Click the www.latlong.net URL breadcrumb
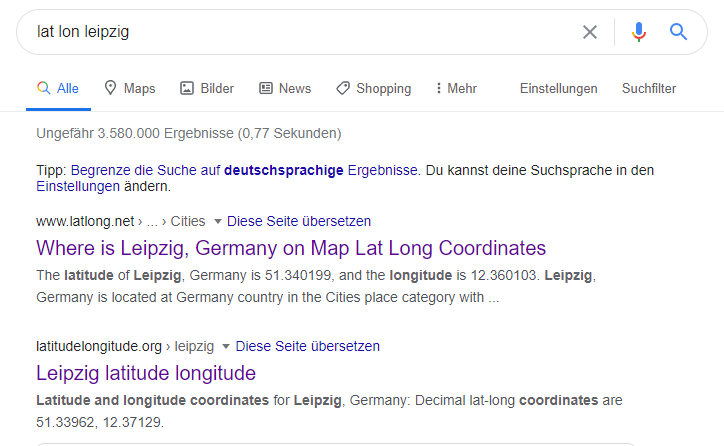 [x=121, y=221]
